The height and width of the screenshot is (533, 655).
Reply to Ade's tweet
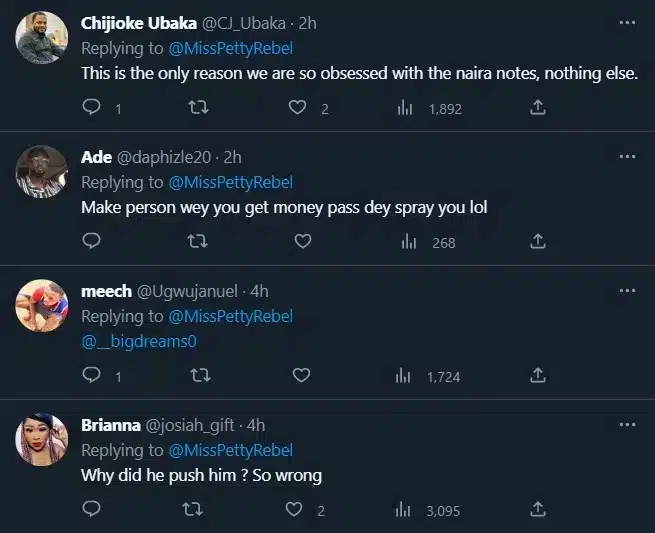[92, 241]
